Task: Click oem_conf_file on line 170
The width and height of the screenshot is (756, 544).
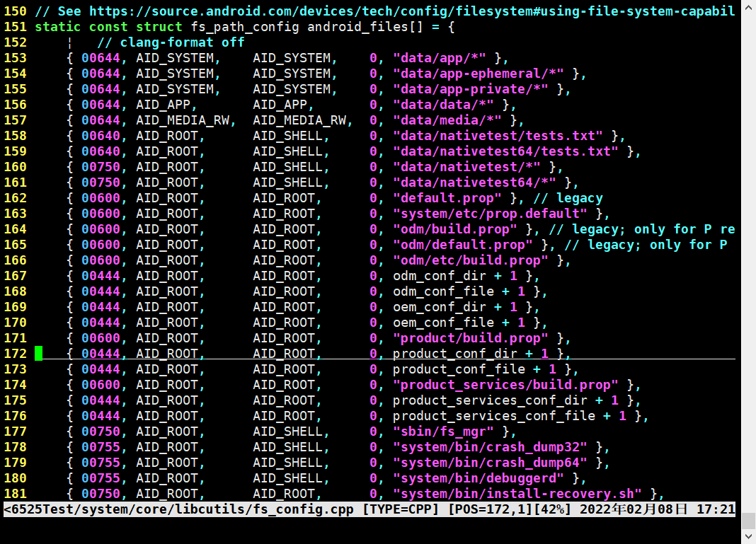Action: 444,323
